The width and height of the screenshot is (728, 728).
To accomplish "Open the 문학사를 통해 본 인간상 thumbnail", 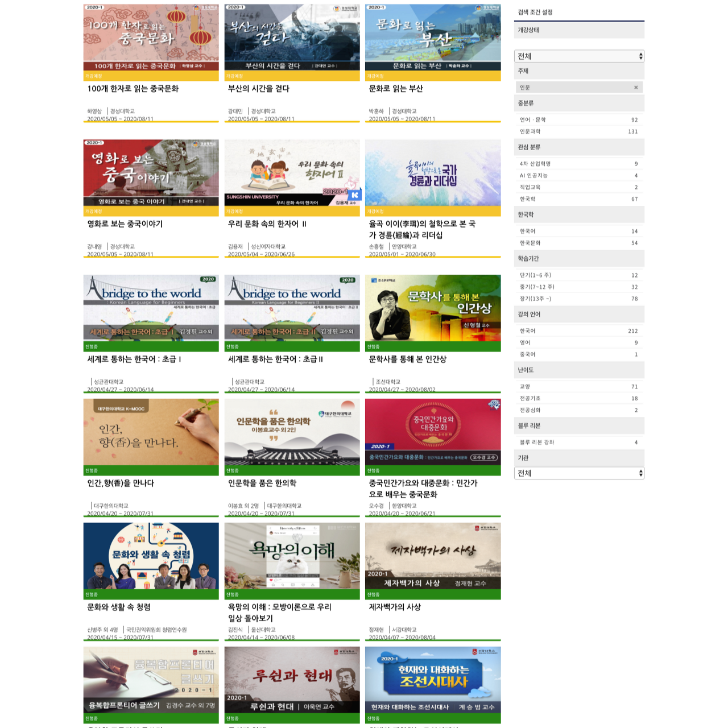I will click(x=433, y=308).
